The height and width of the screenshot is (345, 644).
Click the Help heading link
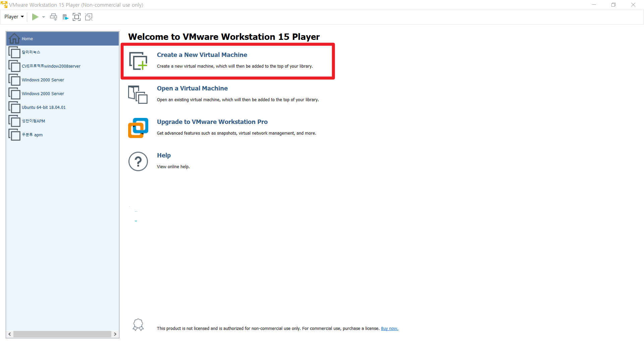point(164,155)
